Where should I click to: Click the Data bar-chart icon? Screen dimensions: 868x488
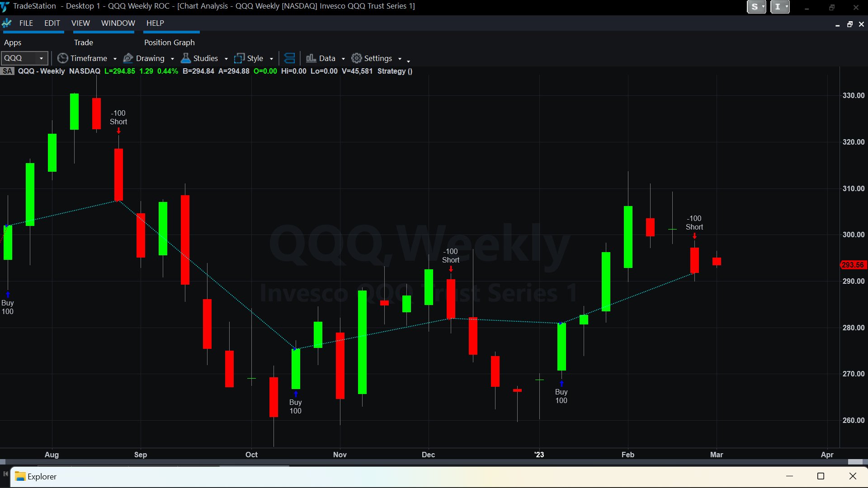(311, 58)
